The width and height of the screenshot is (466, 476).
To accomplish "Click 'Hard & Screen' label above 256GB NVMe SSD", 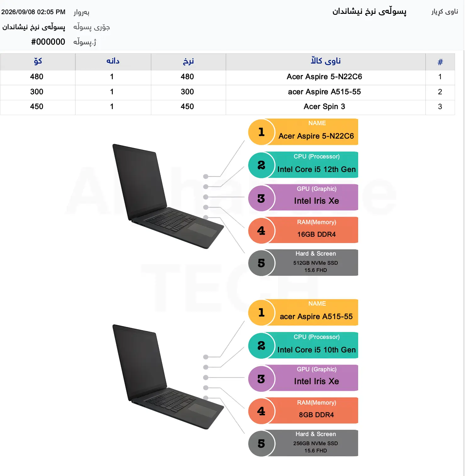I will coord(316,434).
